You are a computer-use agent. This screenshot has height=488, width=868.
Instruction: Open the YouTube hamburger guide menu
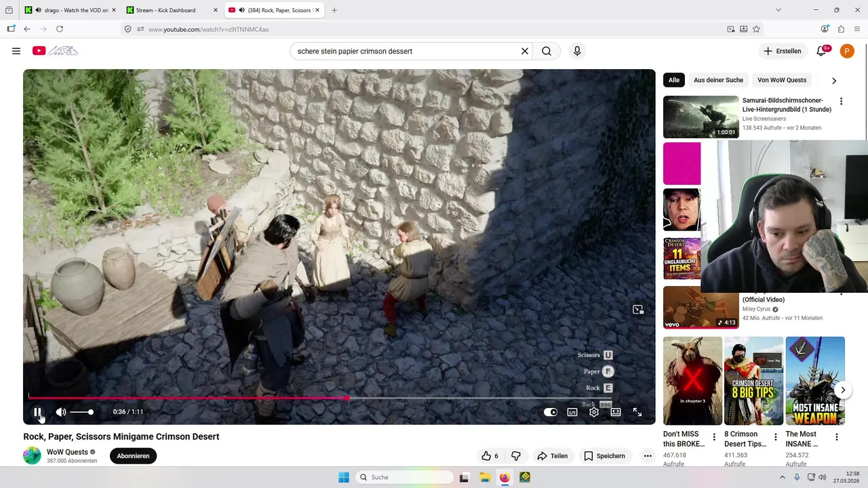(16, 51)
